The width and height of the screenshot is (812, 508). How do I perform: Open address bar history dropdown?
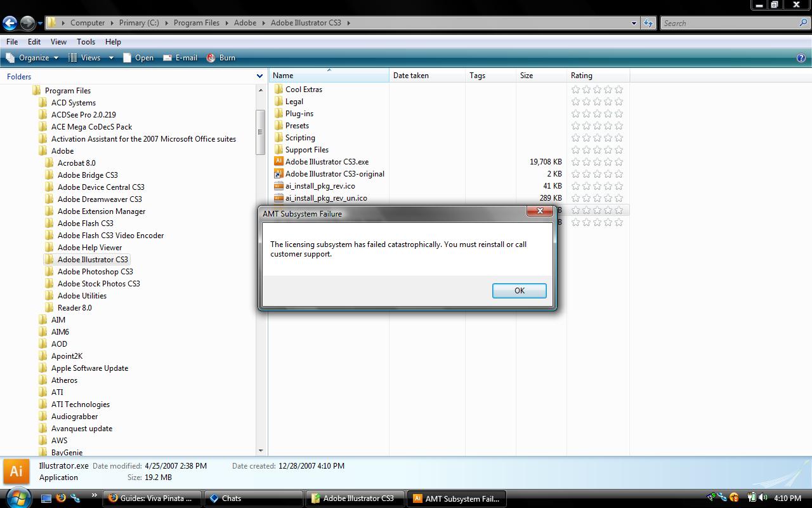tap(633, 23)
